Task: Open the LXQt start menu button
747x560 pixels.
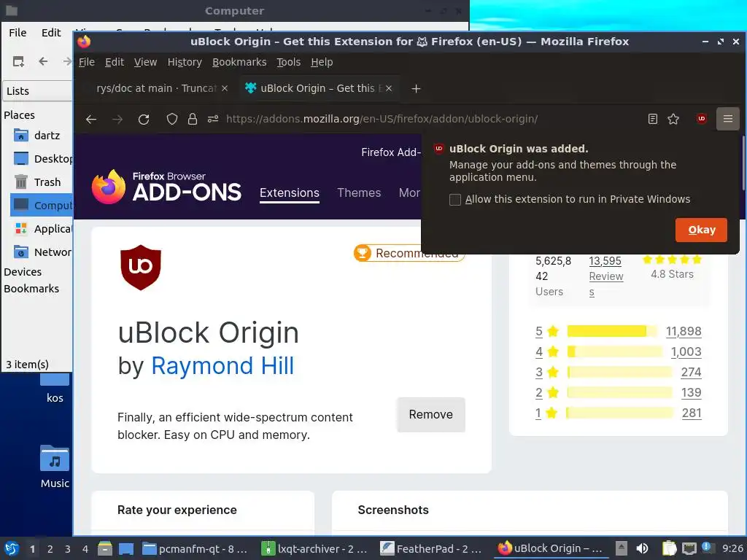Action: (x=12, y=548)
